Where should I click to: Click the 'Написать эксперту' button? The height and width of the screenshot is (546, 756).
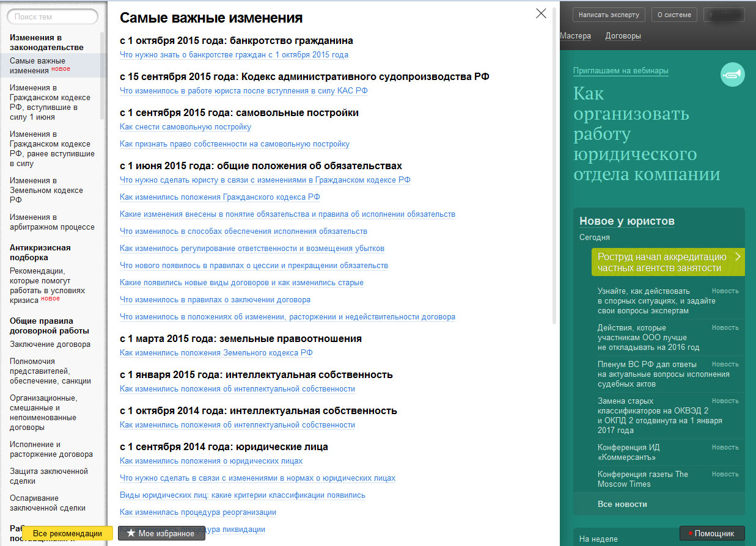609,15
